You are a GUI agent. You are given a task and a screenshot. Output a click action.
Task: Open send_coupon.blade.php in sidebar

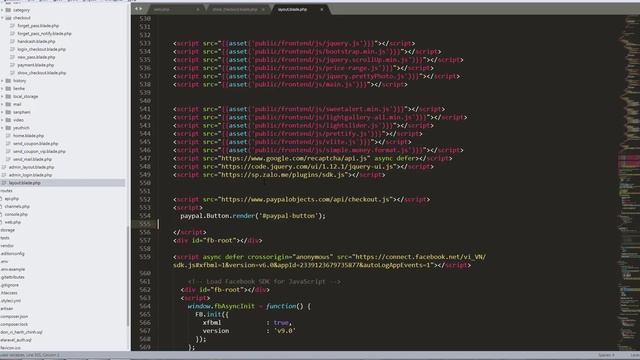(x=36, y=144)
